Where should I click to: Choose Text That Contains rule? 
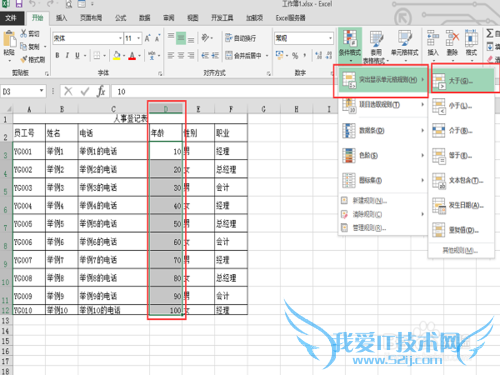[x=461, y=180]
